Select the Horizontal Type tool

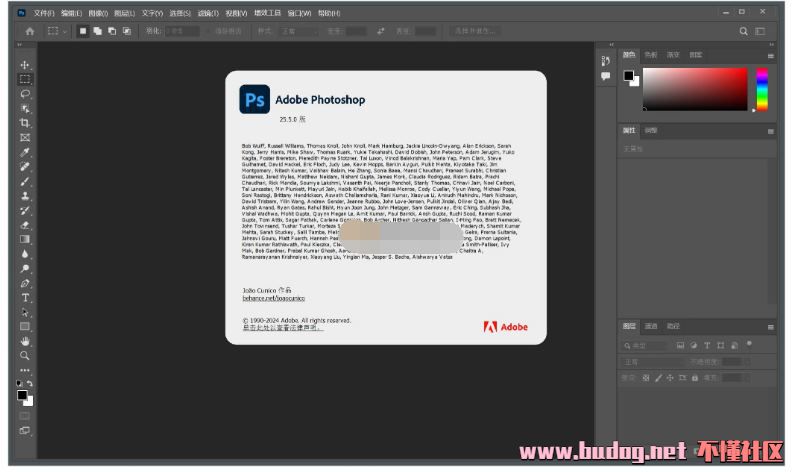[x=25, y=298]
